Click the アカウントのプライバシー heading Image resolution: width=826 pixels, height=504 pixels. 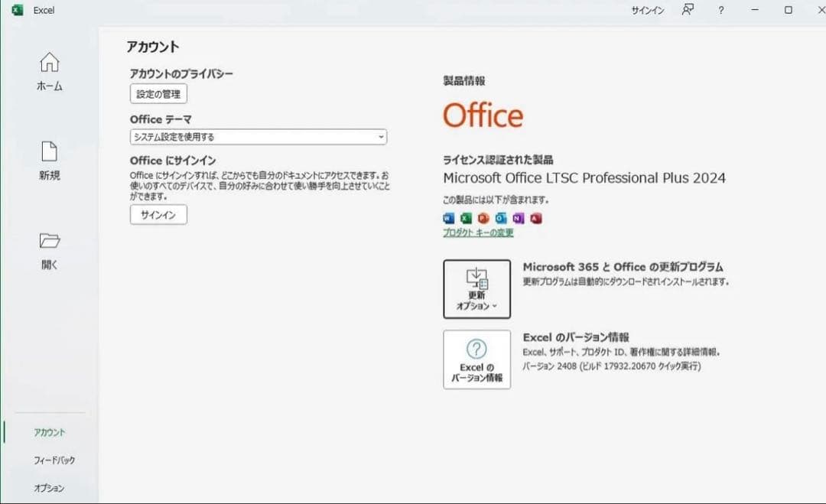[x=181, y=73]
